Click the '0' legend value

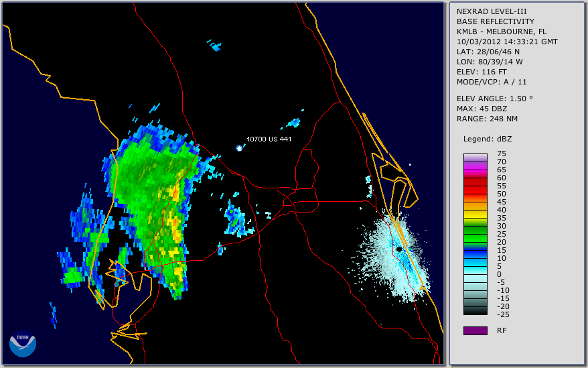[x=499, y=275]
